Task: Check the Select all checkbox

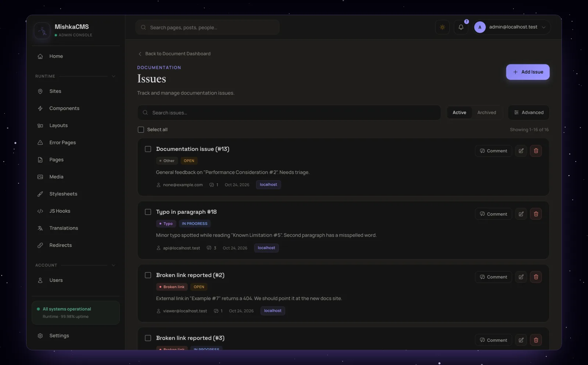Action: (141, 130)
